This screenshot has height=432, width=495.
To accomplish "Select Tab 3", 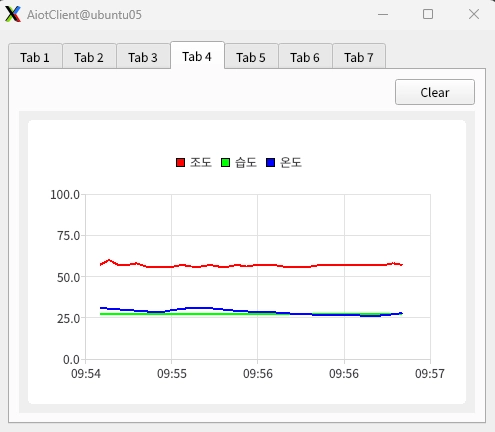I will tap(143, 56).
